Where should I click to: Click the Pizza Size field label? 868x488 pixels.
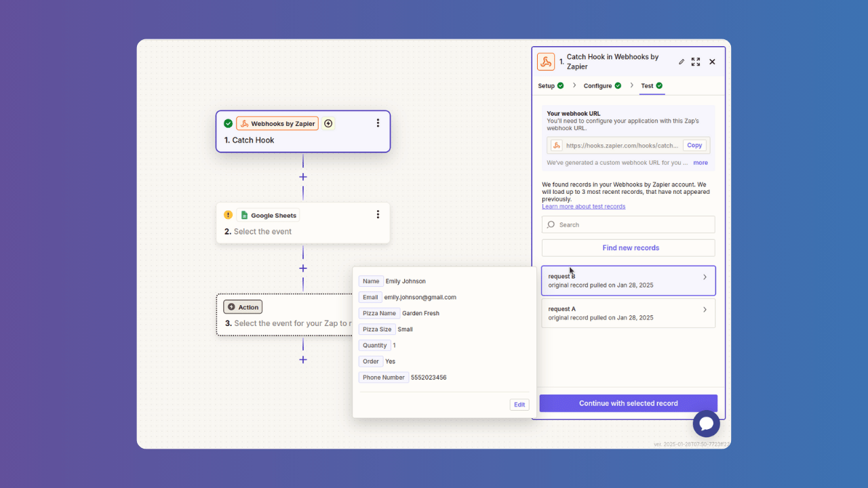tap(377, 329)
